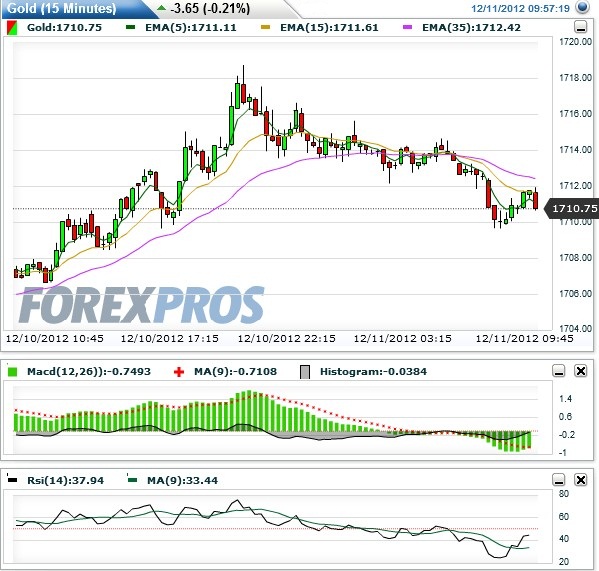Image resolution: width=599 pixels, height=571 pixels.
Task: Click the 1710.75 current price tag
Action: (572, 209)
